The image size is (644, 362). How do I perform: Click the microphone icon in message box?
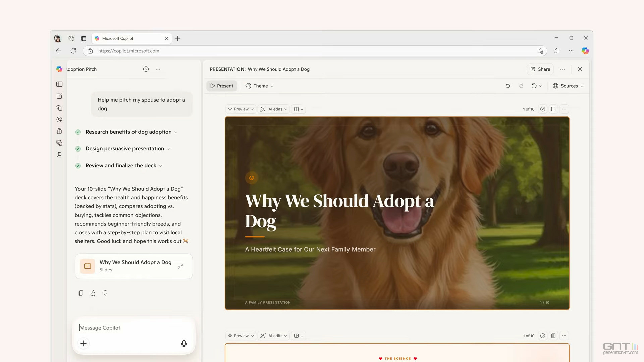tap(184, 343)
